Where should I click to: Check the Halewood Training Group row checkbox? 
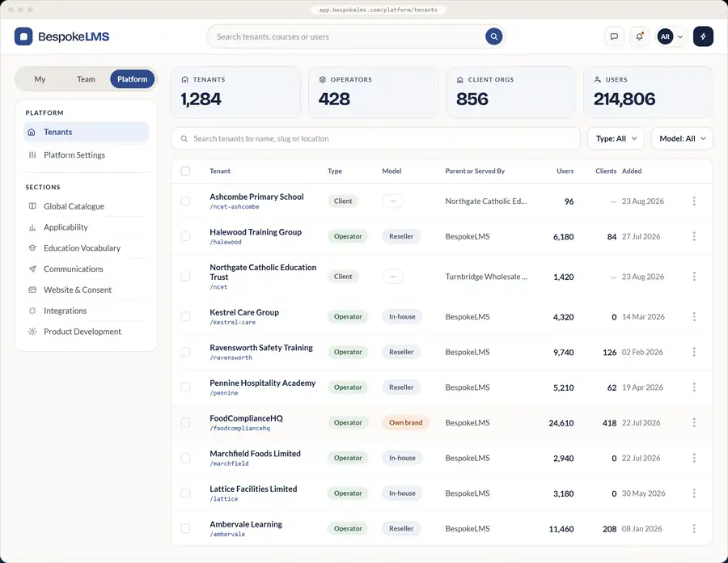(185, 236)
